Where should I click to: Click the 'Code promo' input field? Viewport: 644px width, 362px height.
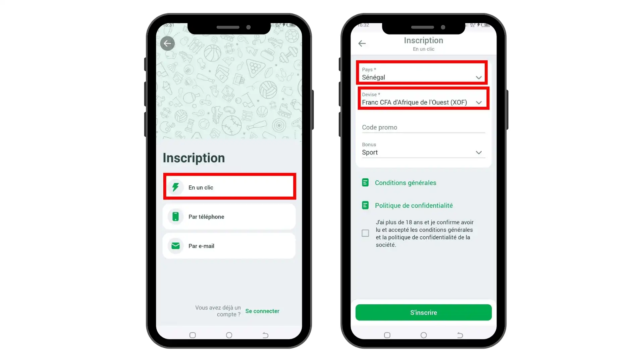423,127
